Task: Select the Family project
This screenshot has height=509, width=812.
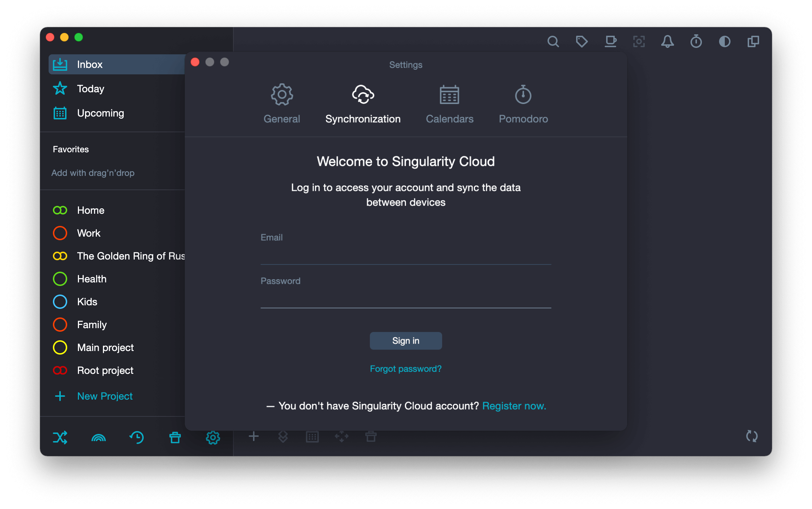Action: click(x=117, y=325)
